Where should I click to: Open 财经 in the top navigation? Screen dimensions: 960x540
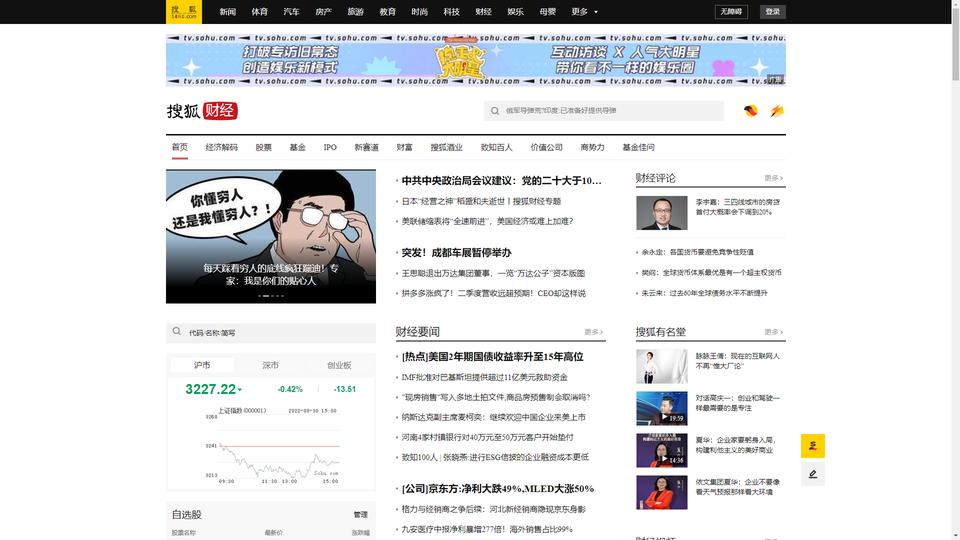[x=483, y=12]
